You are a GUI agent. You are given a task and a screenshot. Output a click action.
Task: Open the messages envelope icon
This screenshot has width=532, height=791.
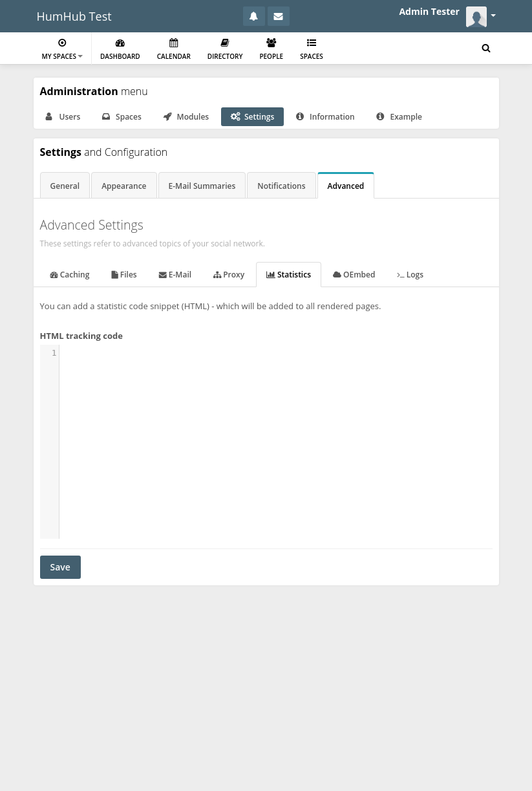[x=278, y=16]
